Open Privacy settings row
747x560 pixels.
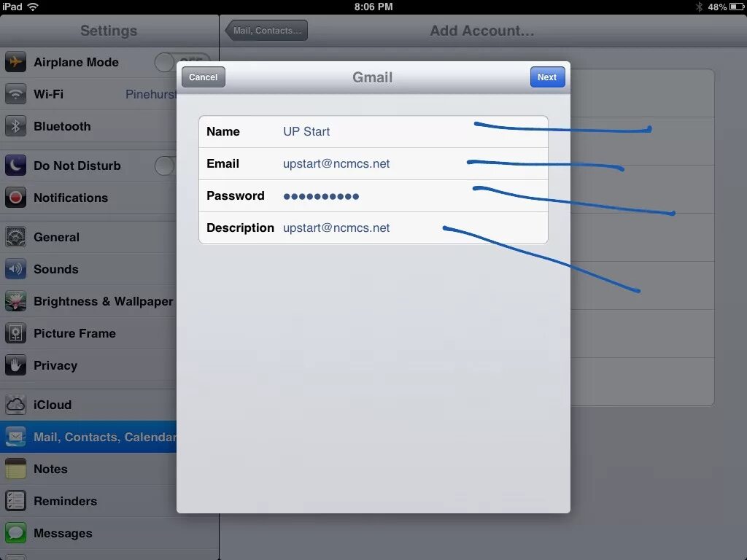pyautogui.click(x=88, y=365)
